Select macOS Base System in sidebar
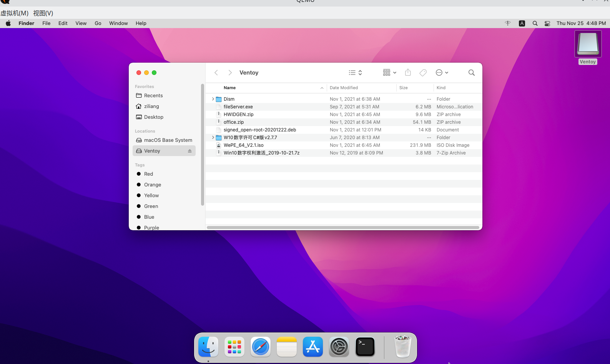This screenshot has height=364, width=610. [x=164, y=140]
